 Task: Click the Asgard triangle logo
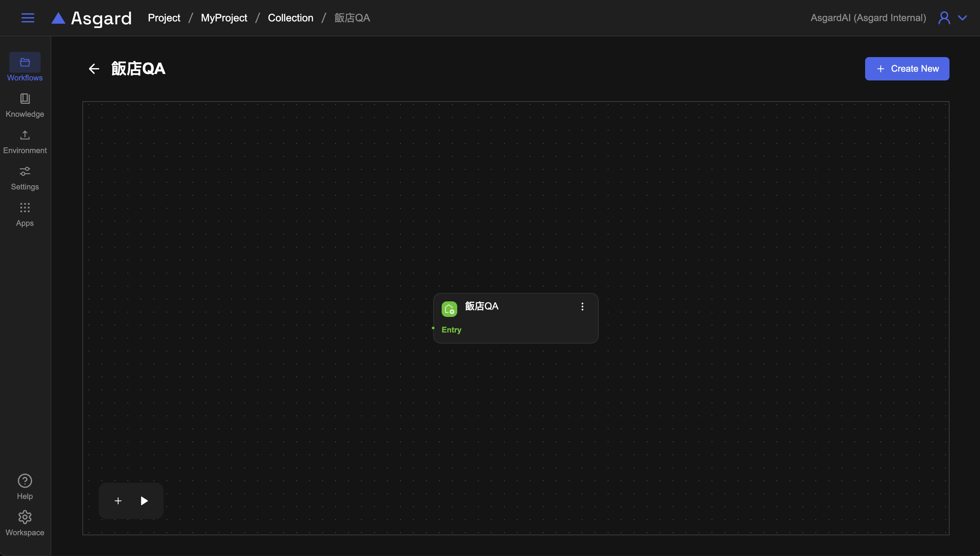(x=58, y=18)
